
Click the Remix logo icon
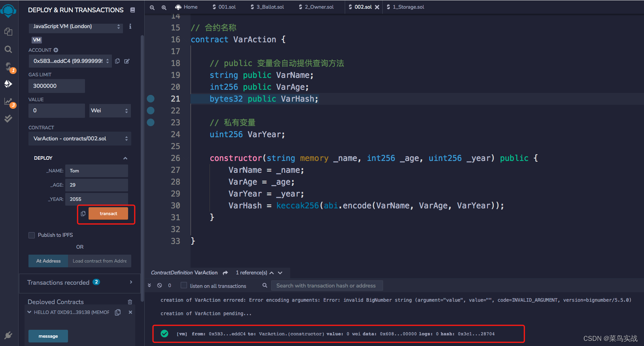pyautogui.click(x=8, y=11)
